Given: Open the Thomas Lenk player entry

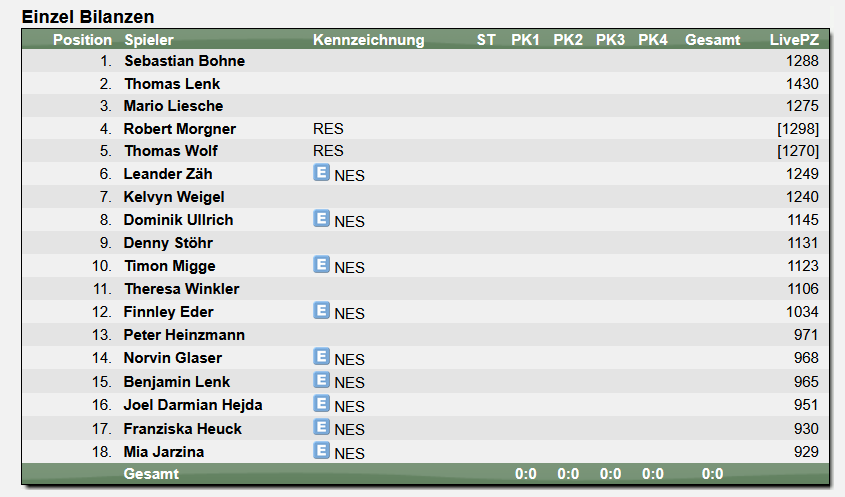Looking at the screenshot, I should 172,84.
